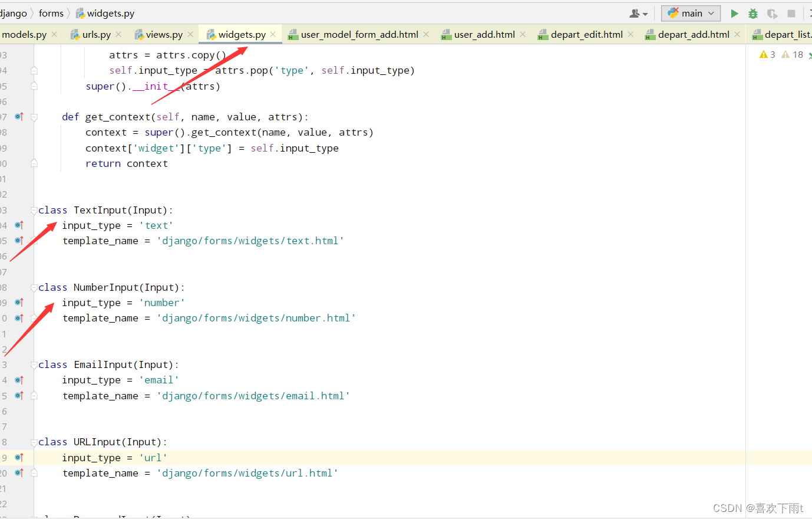Click the weak warning icon showing 18
This screenshot has width=812, height=519.
coord(792,54)
